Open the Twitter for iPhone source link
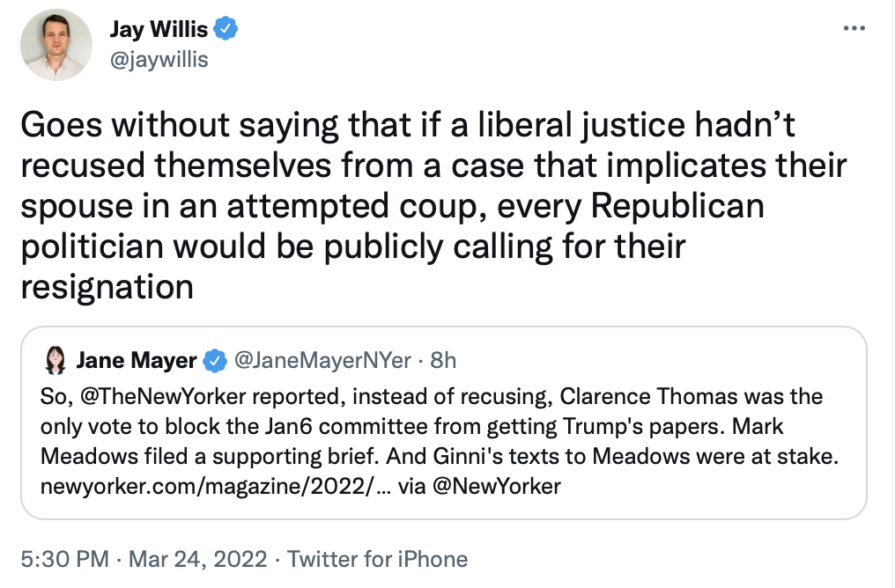This screenshot has height=588, width=895. click(378, 559)
